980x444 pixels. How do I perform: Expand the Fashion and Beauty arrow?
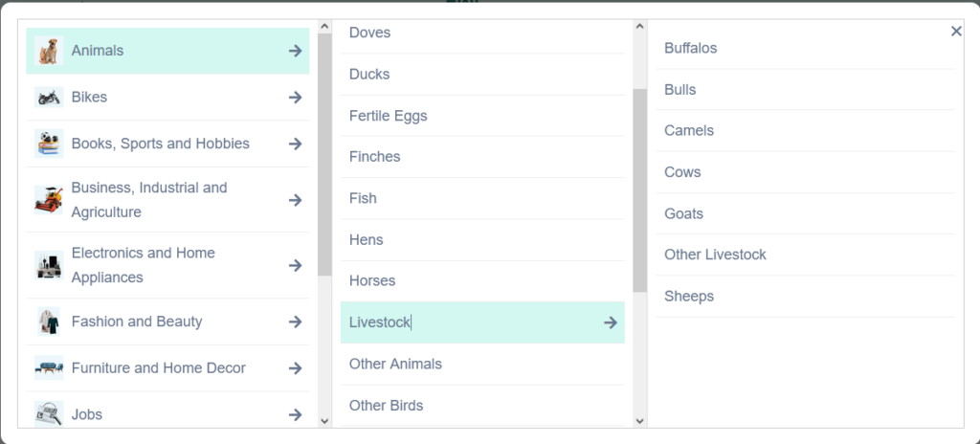[x=296, y=322]
